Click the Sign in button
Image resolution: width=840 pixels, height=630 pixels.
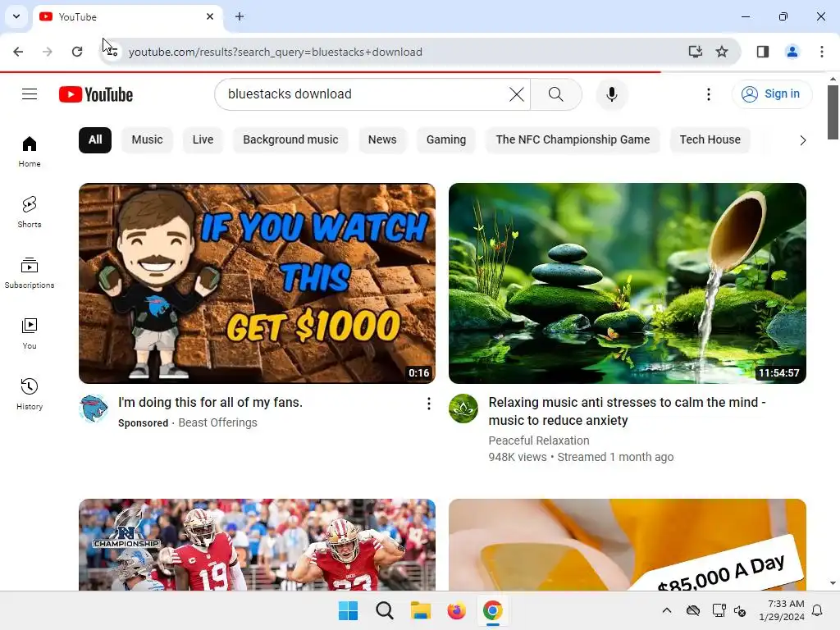click(x=772, y=94)
